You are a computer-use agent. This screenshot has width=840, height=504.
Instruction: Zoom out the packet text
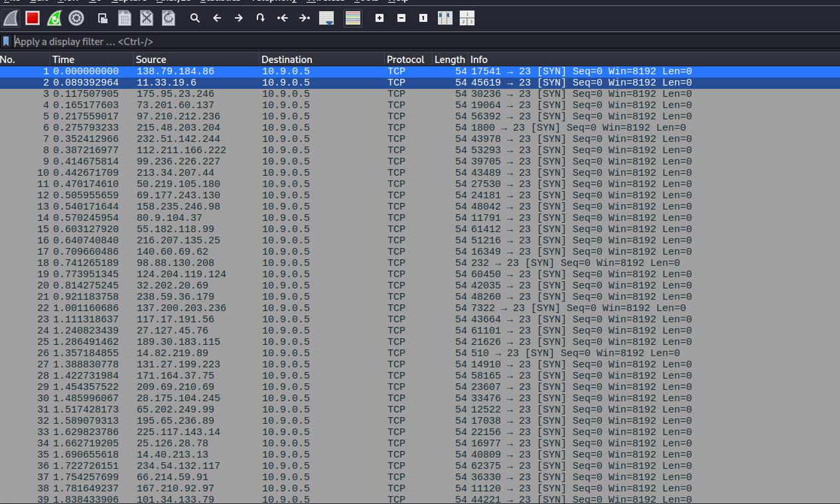tap(401, 18)
